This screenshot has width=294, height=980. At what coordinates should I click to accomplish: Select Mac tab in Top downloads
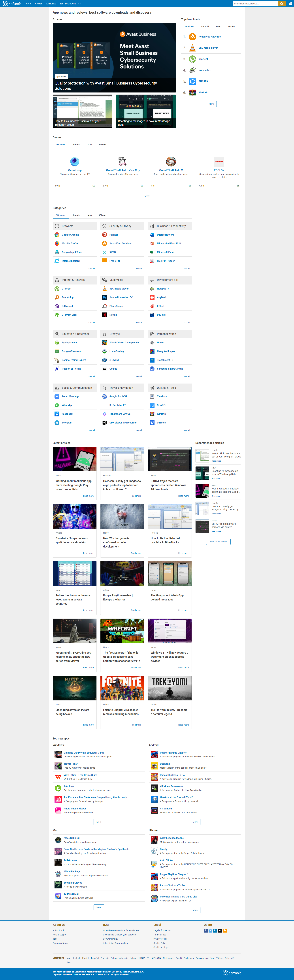pos(218,27)
